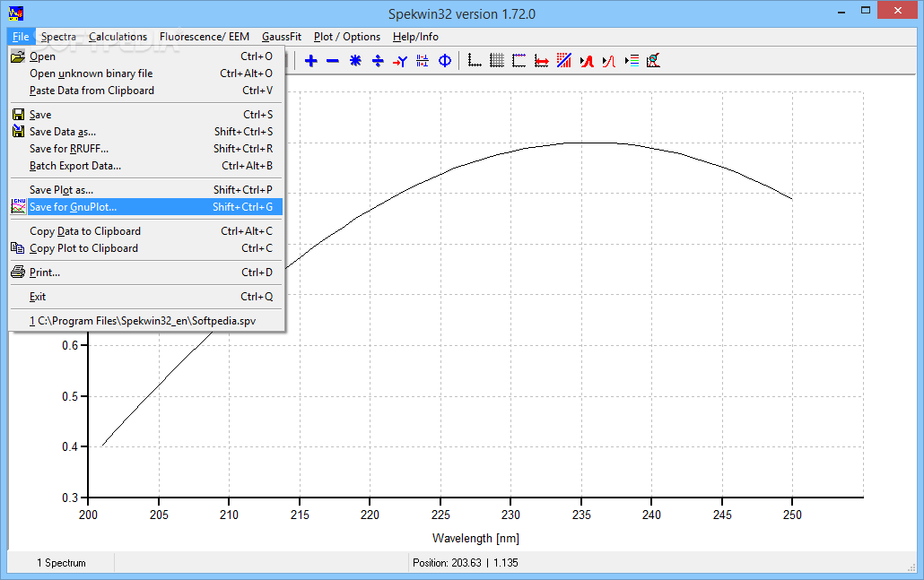Click the dotted frame axis toolbar icon
Viewport: 924px width, 580px height.
[519, 61]
